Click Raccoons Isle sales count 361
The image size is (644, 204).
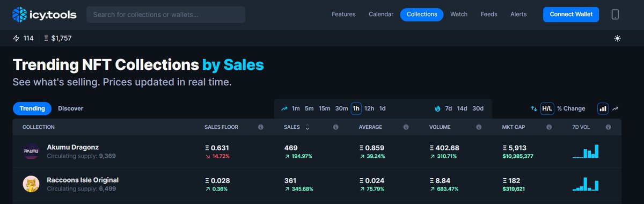click(x=291, y=180)
